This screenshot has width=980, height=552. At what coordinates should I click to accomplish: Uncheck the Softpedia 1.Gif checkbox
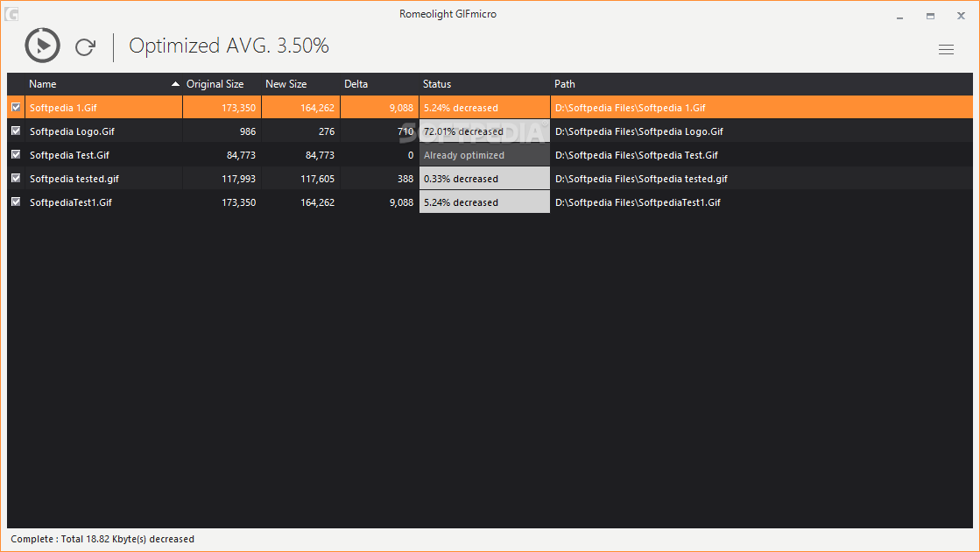[x=16, y=108]
